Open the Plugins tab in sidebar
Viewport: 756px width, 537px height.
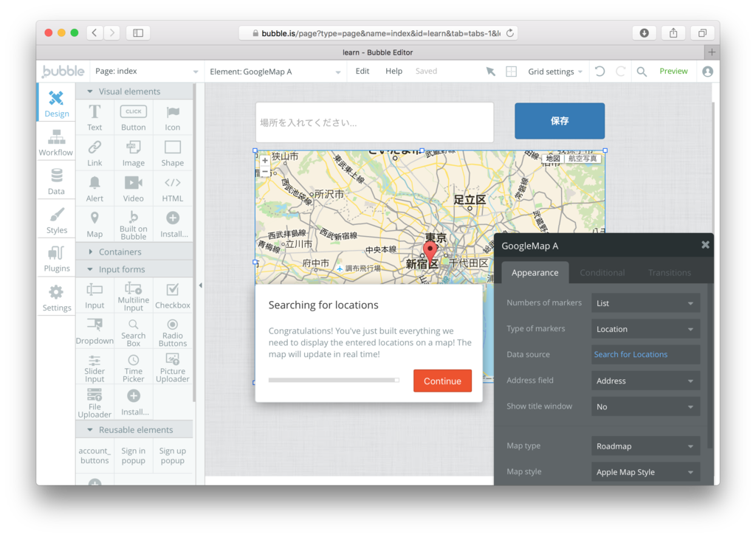point(56,259)
